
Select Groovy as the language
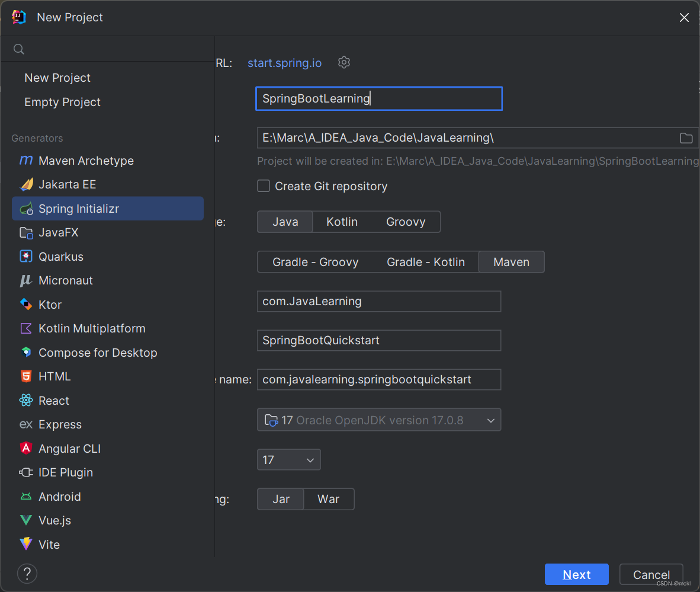pos(406,222)
